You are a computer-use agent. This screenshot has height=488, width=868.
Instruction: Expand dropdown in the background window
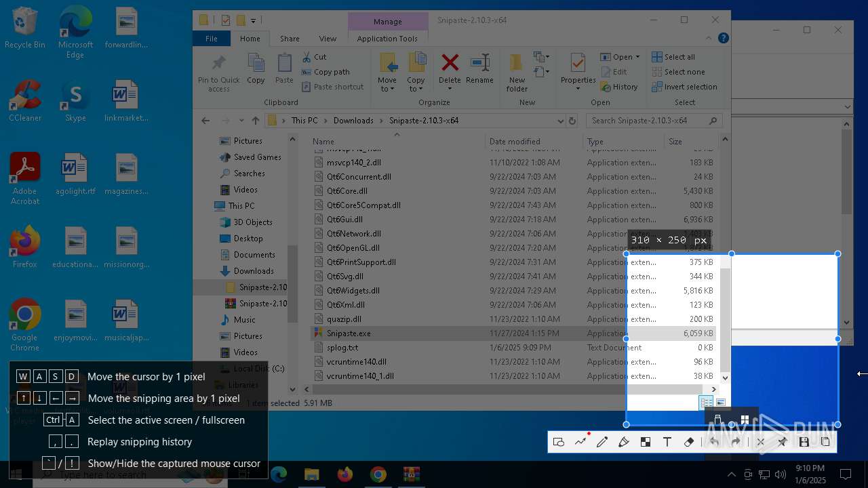848,106
